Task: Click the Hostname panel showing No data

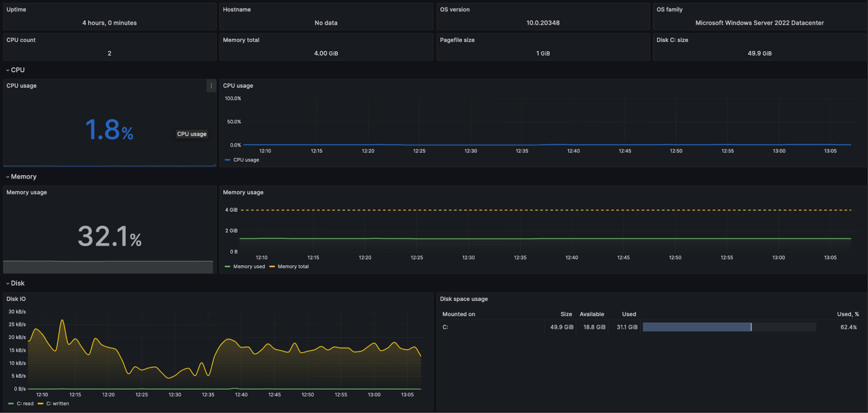Action: point(326,16)
